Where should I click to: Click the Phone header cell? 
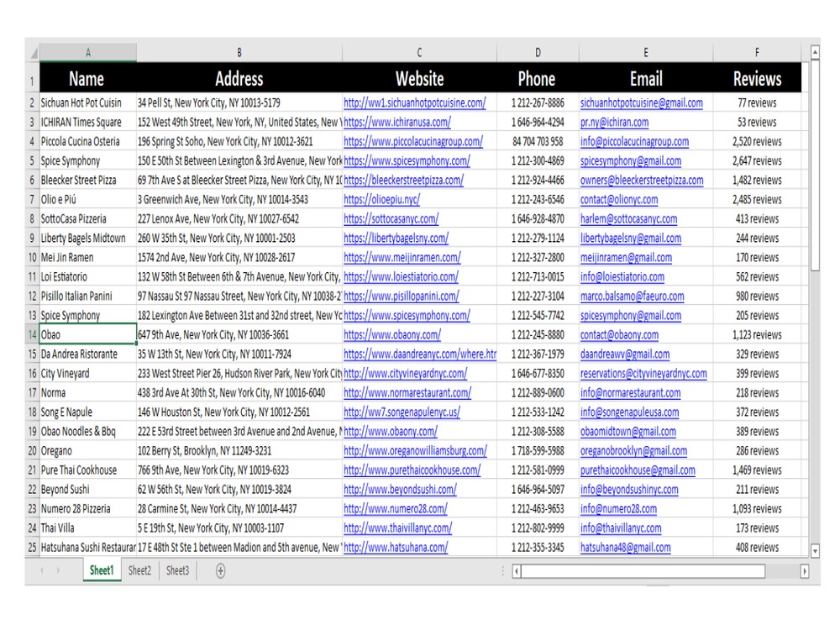pos(538,78)
